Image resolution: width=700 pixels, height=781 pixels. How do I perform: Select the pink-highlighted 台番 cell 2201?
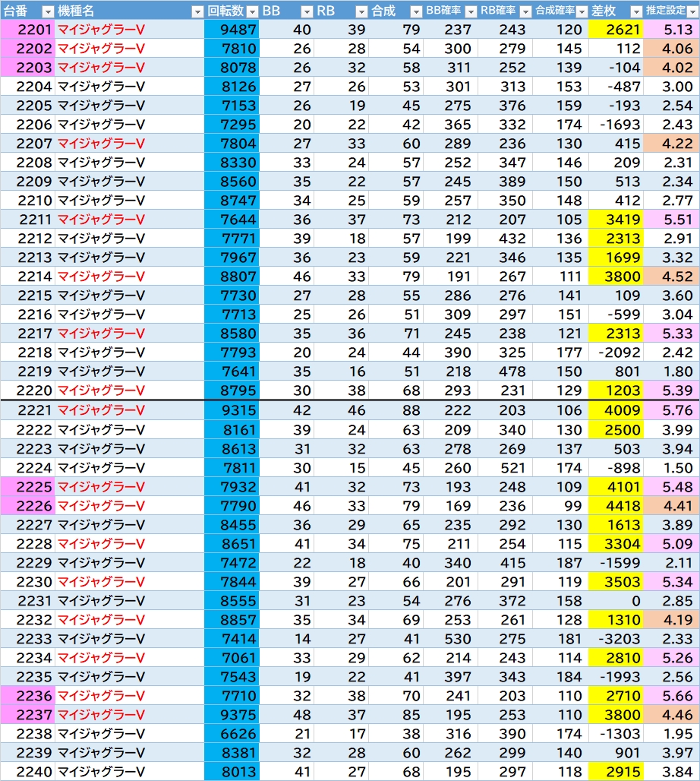click(27, 30)
